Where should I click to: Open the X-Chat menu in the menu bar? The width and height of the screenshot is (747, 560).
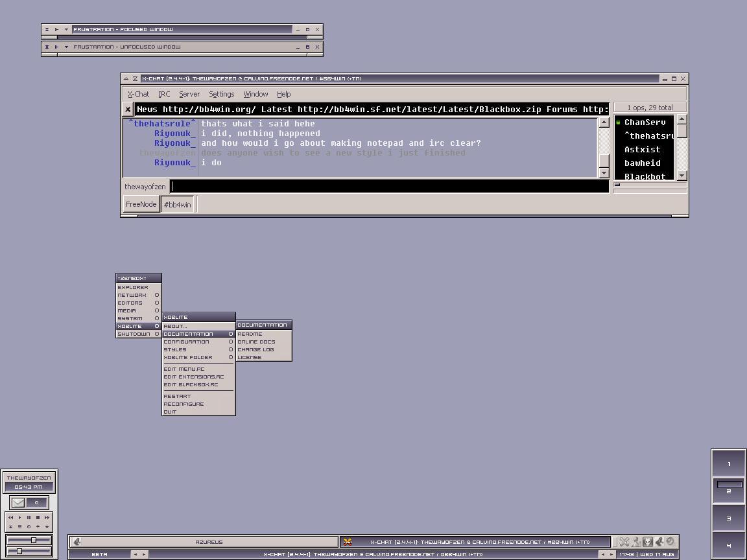coord(138,94)
